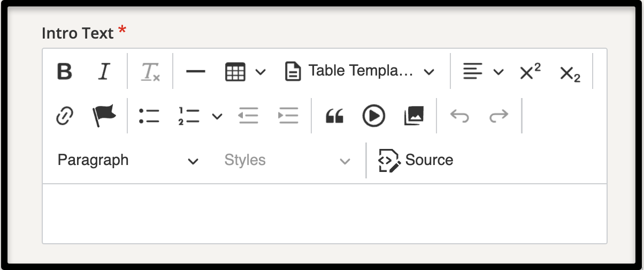Click the Remove Format icon

[x=150, y=71]
